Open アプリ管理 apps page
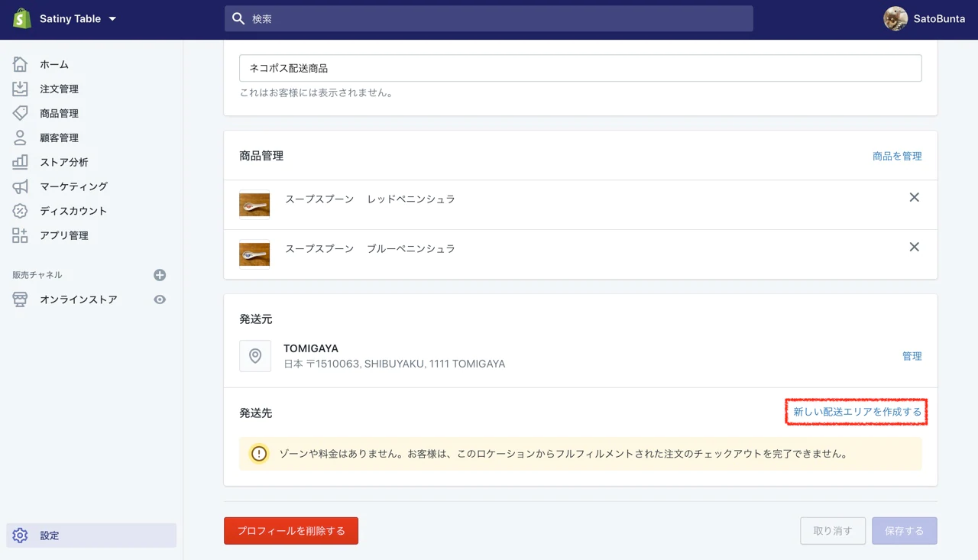The height and width of the screenshot is (560, 978). [x=63, y=235]
